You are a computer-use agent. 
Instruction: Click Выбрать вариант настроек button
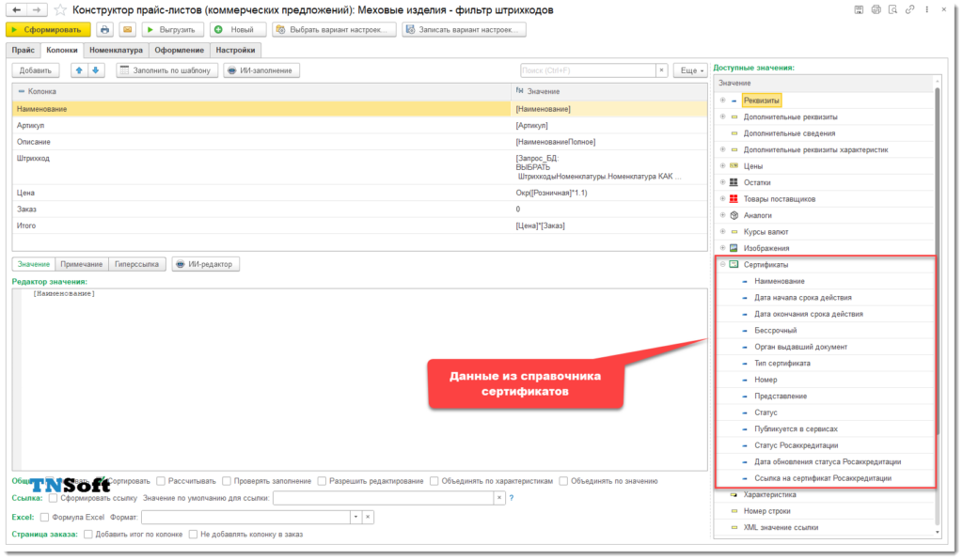(x=334, y=29)
